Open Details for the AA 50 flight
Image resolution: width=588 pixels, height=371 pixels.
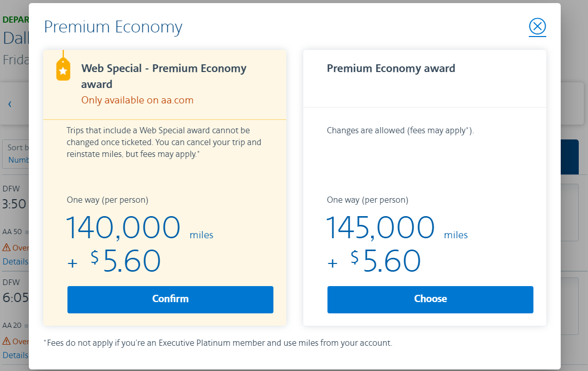point(15,261)
